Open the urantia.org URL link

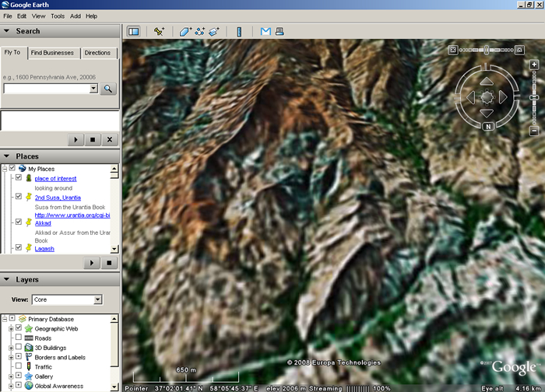(x=72, y=215)
